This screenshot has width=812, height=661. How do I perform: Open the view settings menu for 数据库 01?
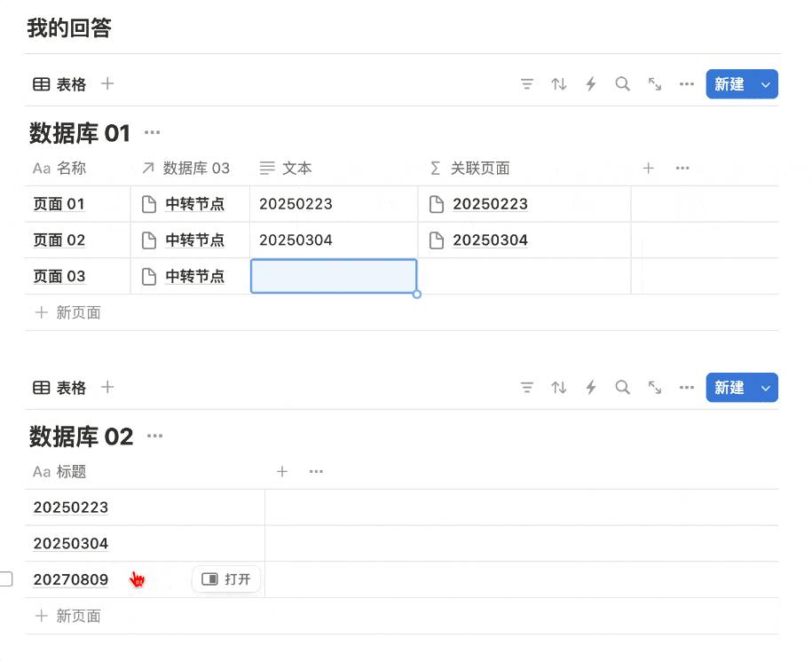click(x=687, y=84)
